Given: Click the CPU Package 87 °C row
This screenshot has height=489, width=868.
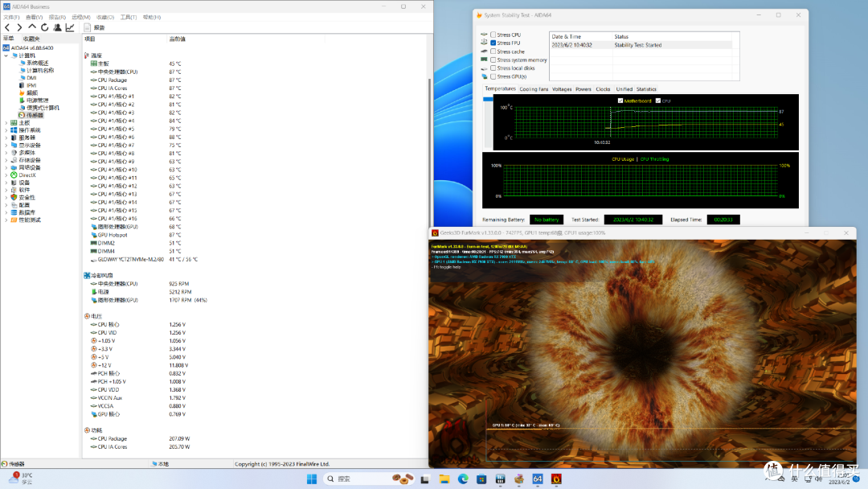Looking at the screenshot, I should click(136, 80).
